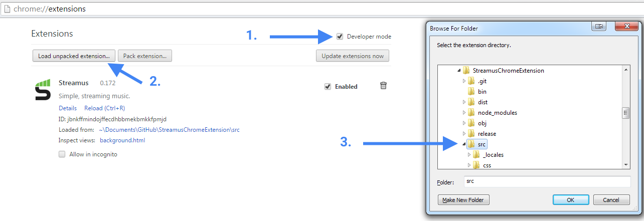
Task: Click the Streamus extension logo icon
Action: 43,90
